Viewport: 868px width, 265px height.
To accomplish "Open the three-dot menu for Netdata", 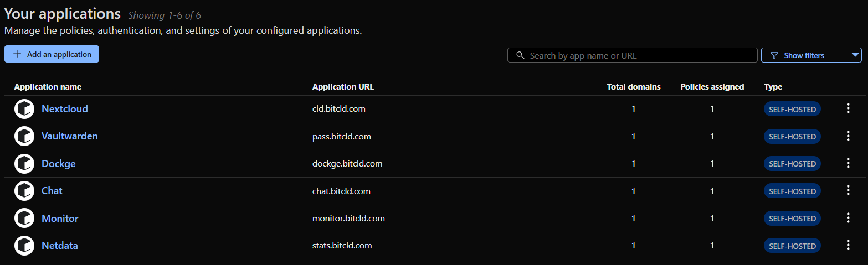I will (x=848, y=246).
